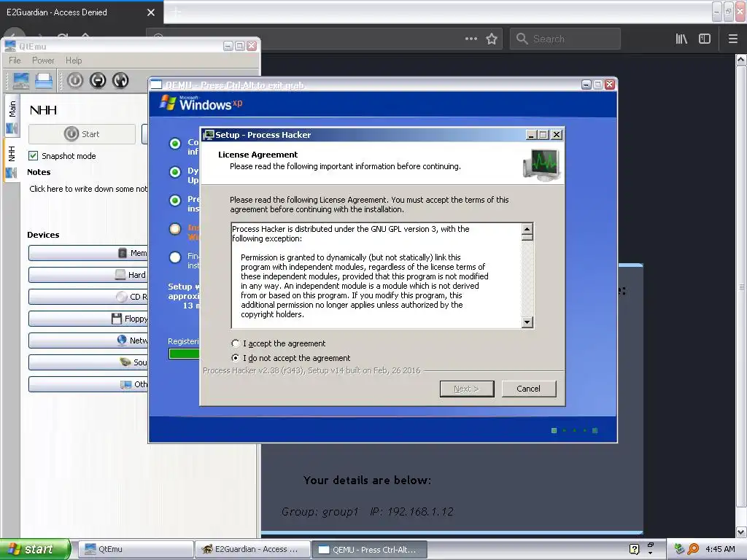Click the current orange step indicator in XP installer
This screenshot has height=560, width=747.
tap(175, 229)
